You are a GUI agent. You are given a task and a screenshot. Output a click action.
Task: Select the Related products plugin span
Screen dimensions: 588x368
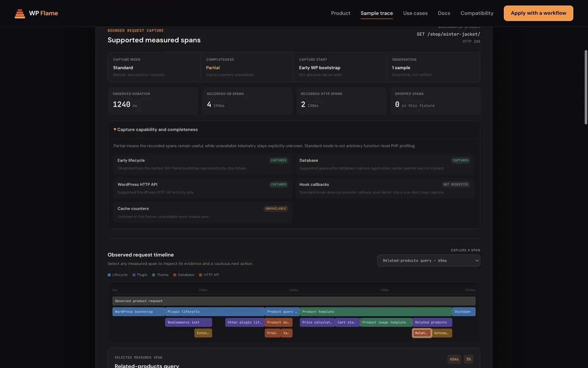(x=432, y=322)
